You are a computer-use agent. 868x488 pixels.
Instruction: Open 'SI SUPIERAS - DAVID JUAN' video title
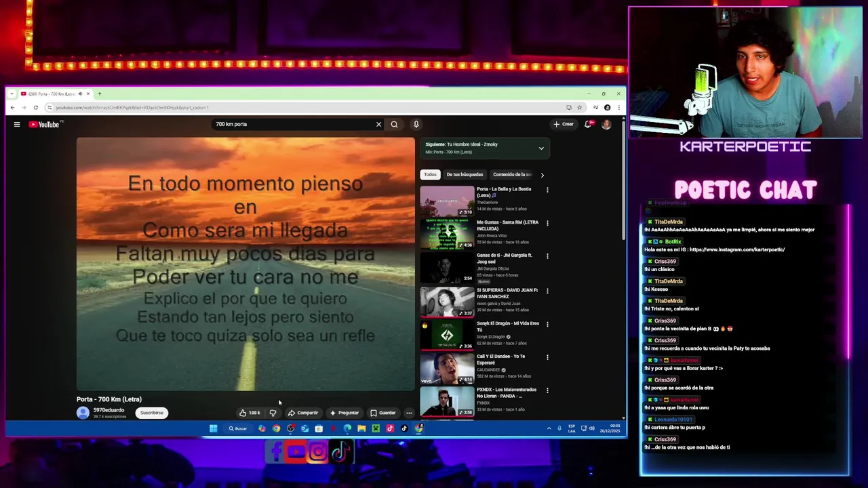click(507, 293)
